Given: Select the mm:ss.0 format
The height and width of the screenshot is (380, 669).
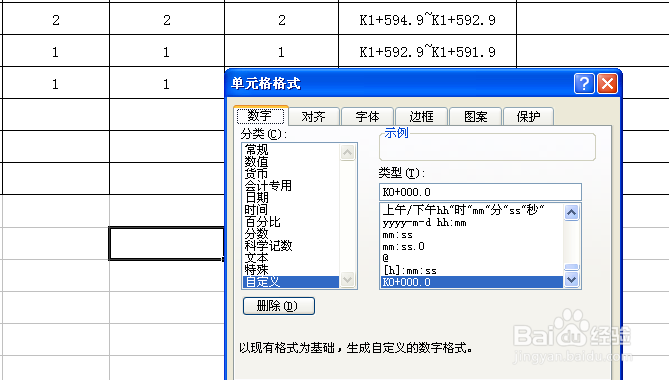Looking at the screenshot, I should (472, 247).
